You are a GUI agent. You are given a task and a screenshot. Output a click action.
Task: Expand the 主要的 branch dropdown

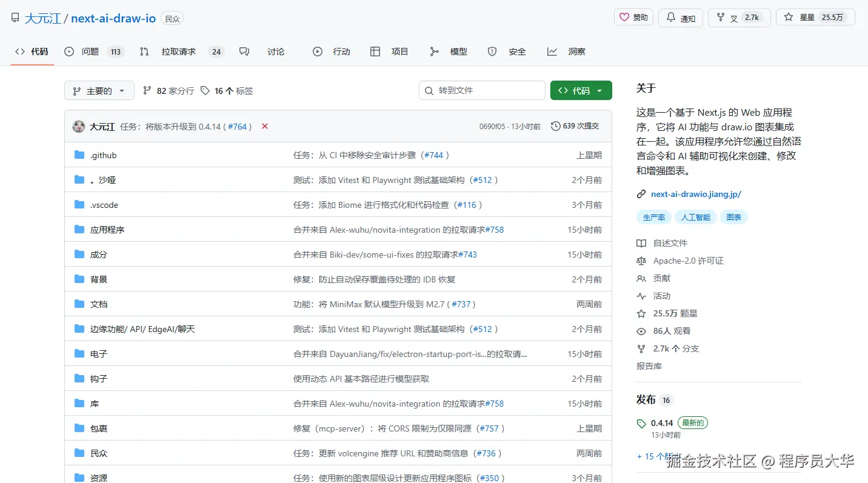99,91
